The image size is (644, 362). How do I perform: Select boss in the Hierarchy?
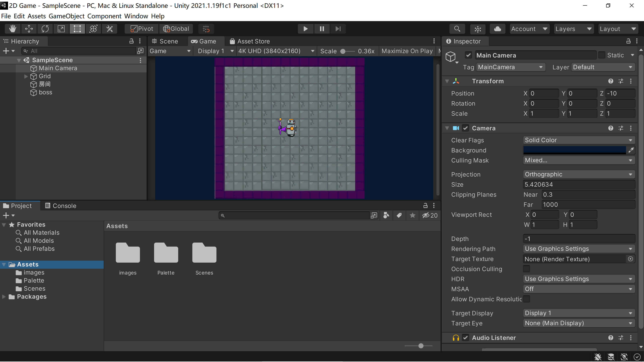tap(46, 92)
